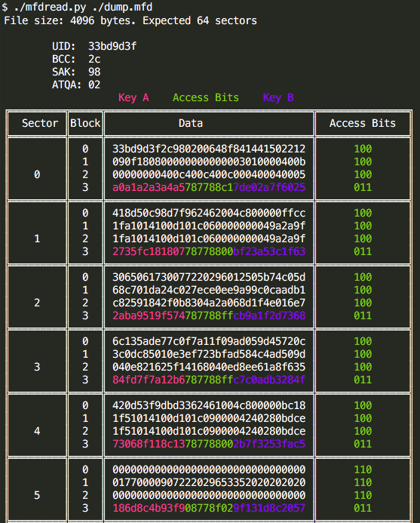The height and width of the screenshot is (523, 420).
Task: Click the Sector column header
Action: coord(40,124)
